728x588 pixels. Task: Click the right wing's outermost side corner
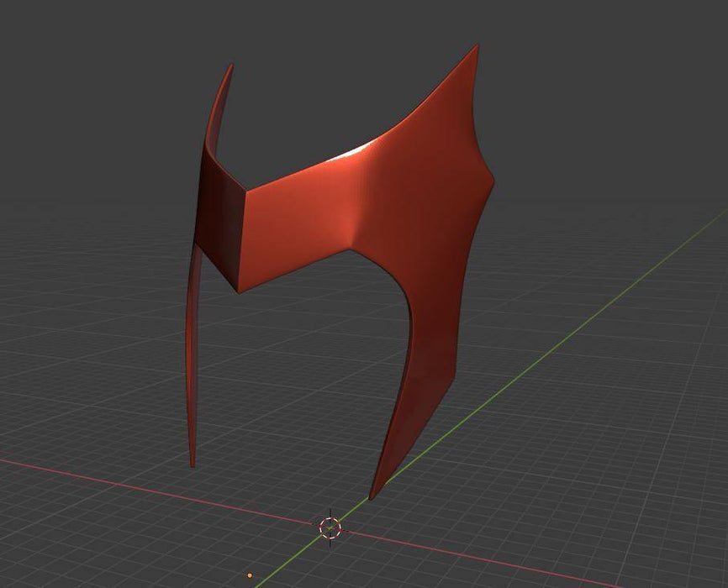pos(491,178)
